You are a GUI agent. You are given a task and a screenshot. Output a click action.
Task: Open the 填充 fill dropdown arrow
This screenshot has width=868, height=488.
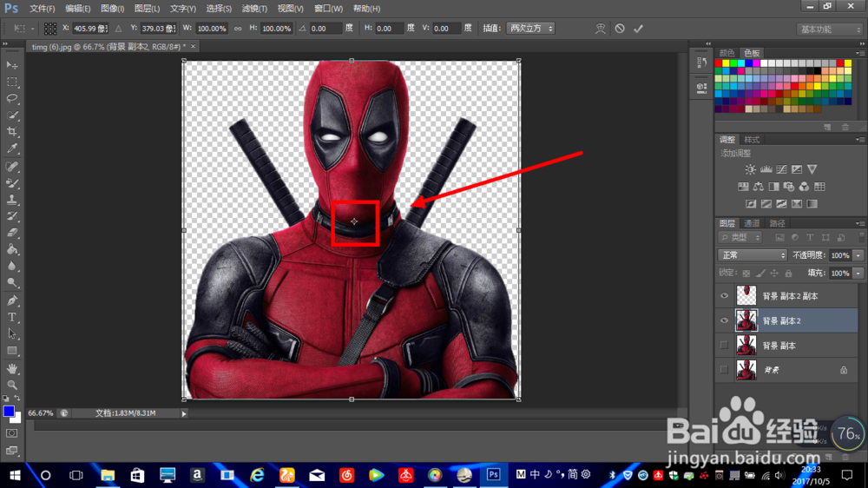(858, 273)
